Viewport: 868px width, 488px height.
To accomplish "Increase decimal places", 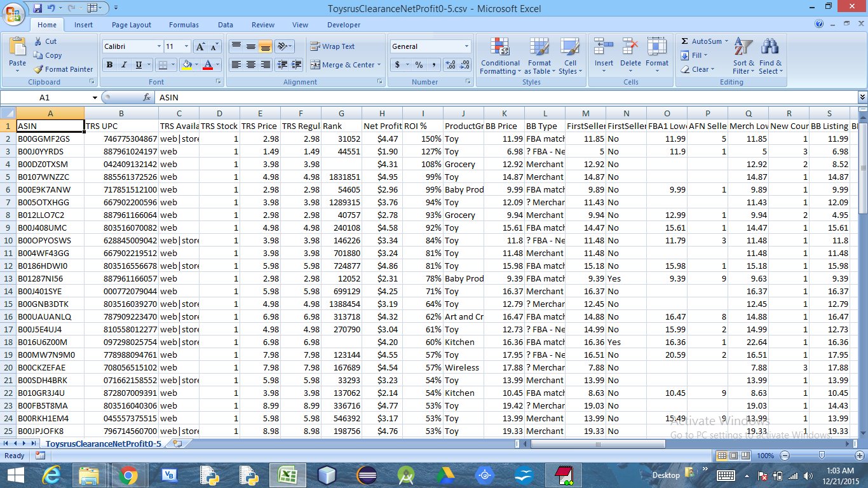I will pos(451,65).
